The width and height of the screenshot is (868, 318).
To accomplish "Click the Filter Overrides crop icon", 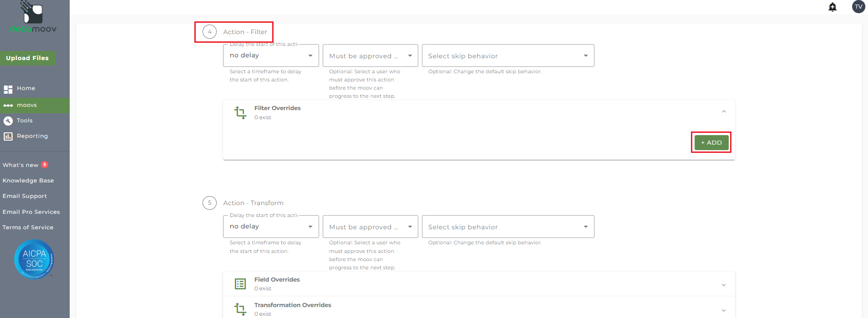I will tap(240, 112).
